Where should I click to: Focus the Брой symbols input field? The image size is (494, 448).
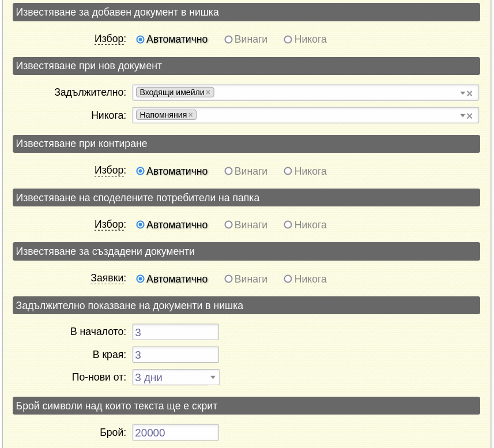click(x=175, y=432)
